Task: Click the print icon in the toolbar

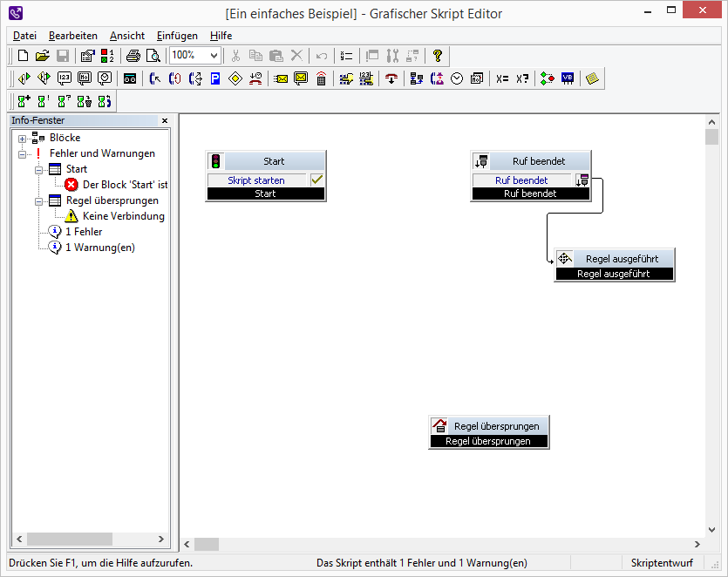Action: 133,56
